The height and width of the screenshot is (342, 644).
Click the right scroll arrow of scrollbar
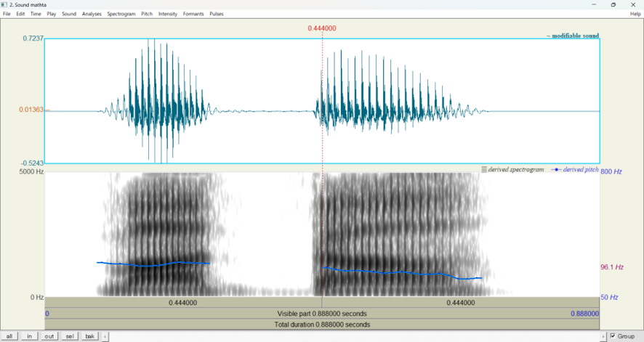click(x=603, y=336)
